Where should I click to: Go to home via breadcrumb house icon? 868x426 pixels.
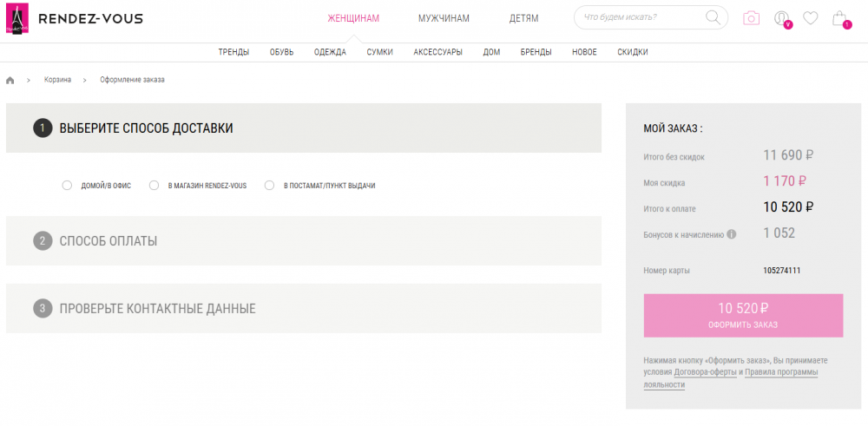point(10,80)
